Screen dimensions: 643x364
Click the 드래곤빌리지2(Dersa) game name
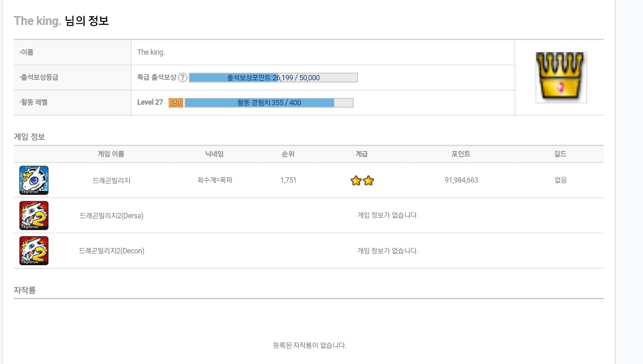[111, 216]
